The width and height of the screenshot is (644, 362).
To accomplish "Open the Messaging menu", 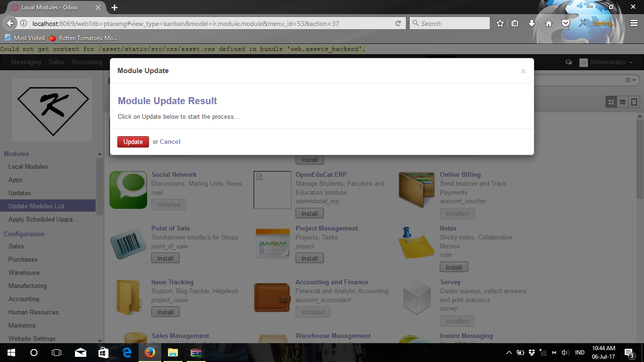I will (x=26, y=62).
